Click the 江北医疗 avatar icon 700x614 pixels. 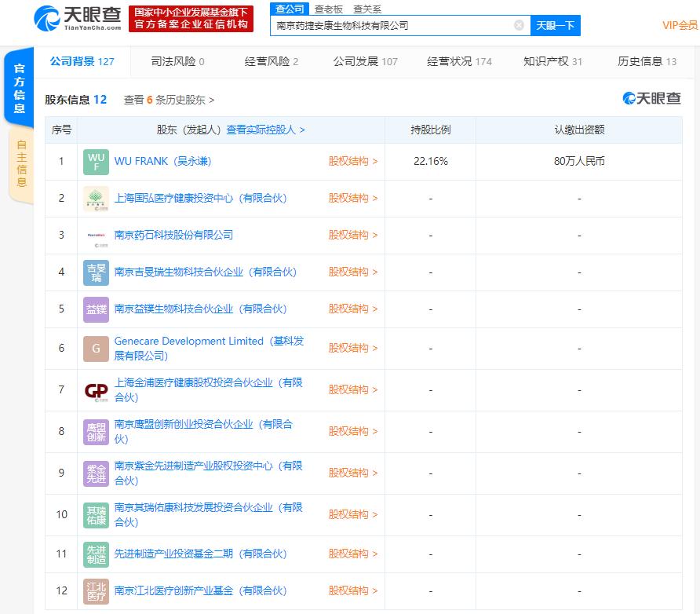point(97,591)
